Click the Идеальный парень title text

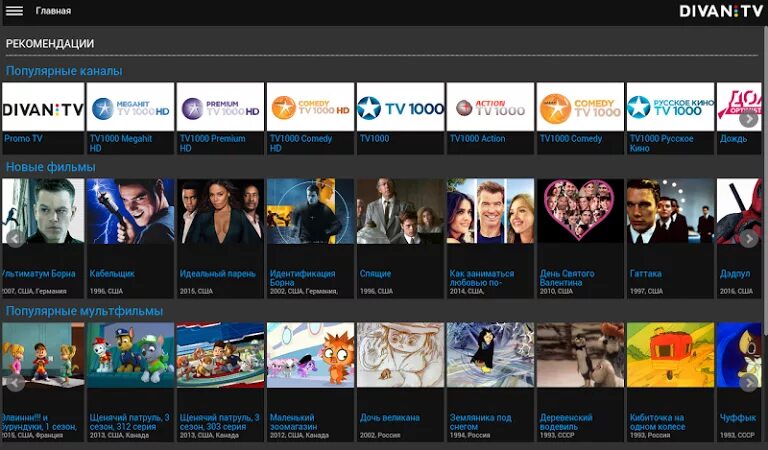click(x=217, y=273)
